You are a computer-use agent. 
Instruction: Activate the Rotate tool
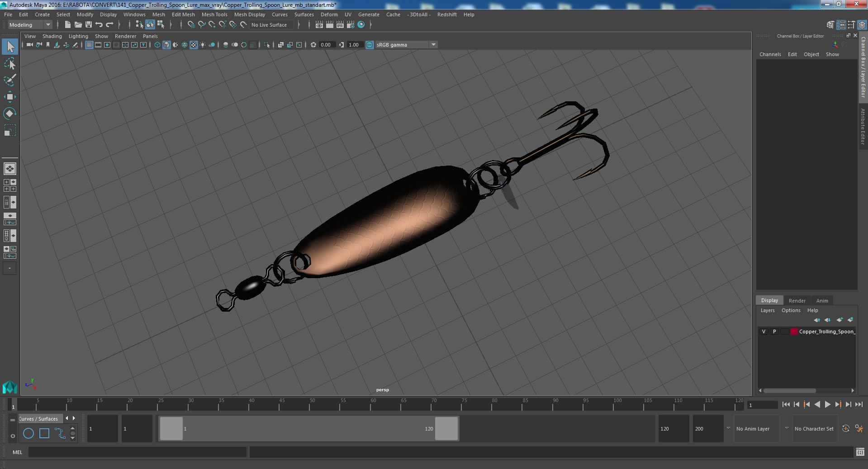(x=10, y=113)
